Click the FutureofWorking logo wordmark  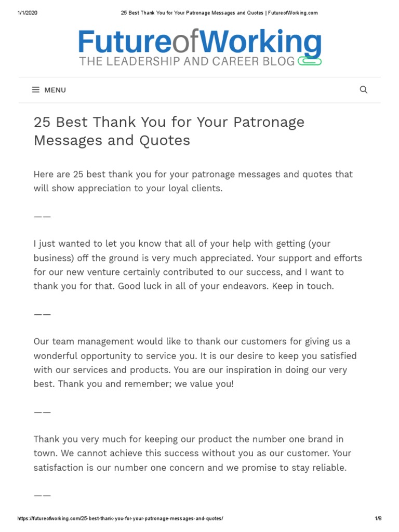click(x=199, y=43)
